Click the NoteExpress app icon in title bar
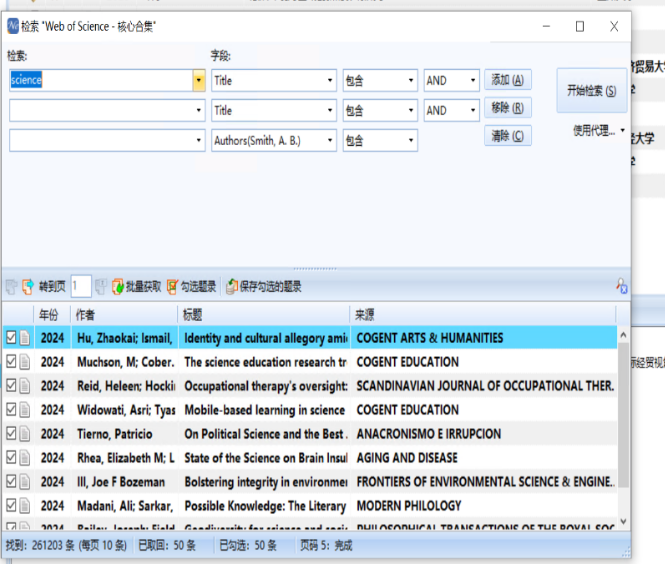Screen dimensions: 665x564 [13, 26]
